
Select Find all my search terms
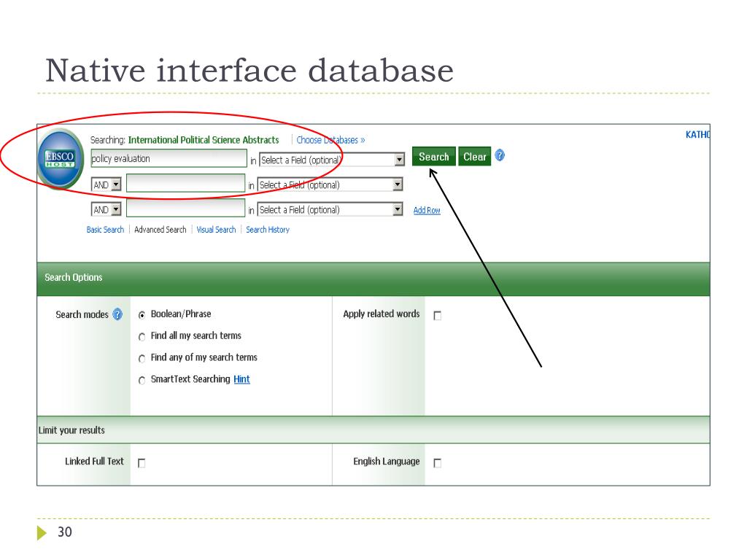[x=142, y=337]
